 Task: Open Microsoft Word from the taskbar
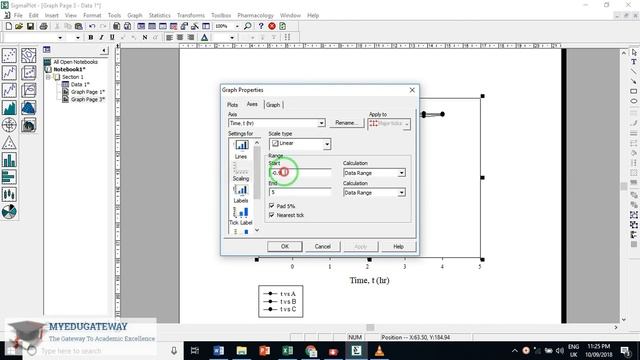[x=218, y=351]
